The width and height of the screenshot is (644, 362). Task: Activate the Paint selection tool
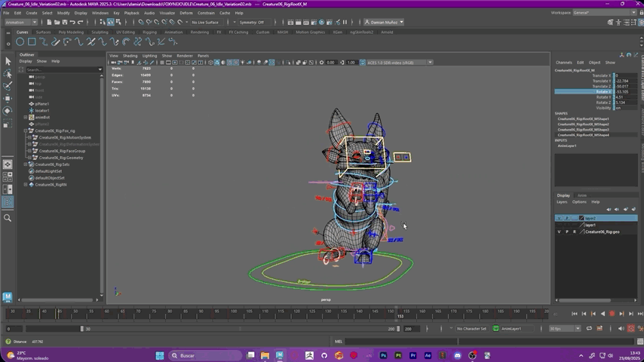coord(8,86)
